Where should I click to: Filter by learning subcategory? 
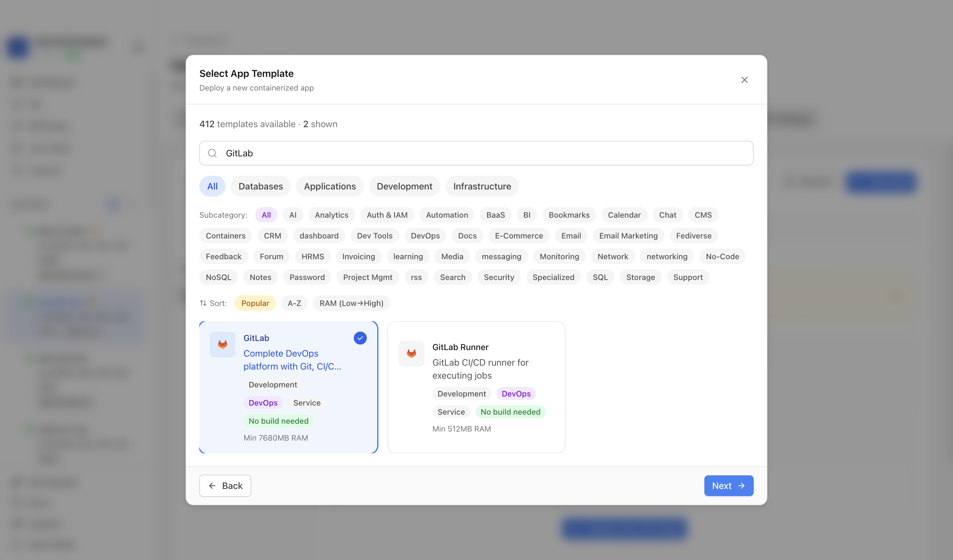coord(408,256)
